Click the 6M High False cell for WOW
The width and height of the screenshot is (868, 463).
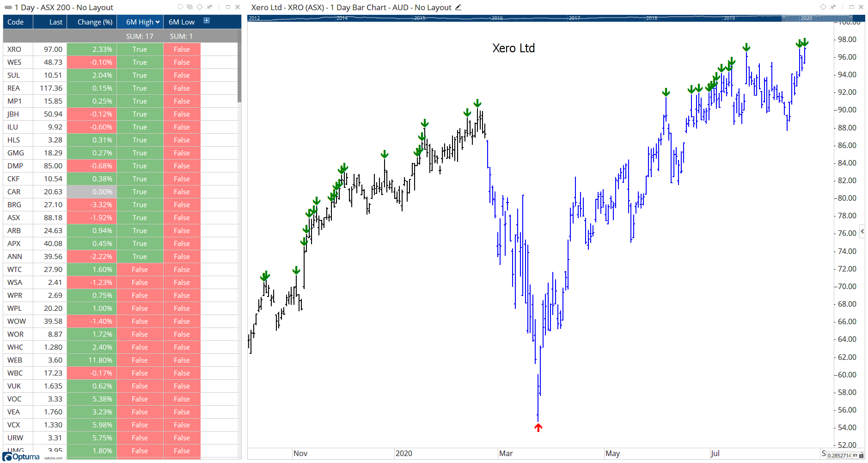pyautogui.click(x=140, y=321)
